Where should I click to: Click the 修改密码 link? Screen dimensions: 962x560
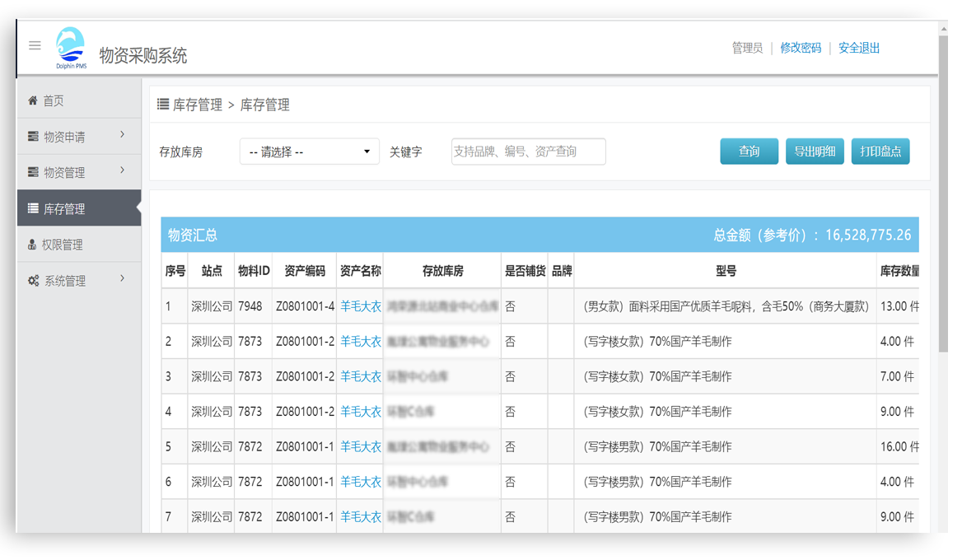pos(801,48)
